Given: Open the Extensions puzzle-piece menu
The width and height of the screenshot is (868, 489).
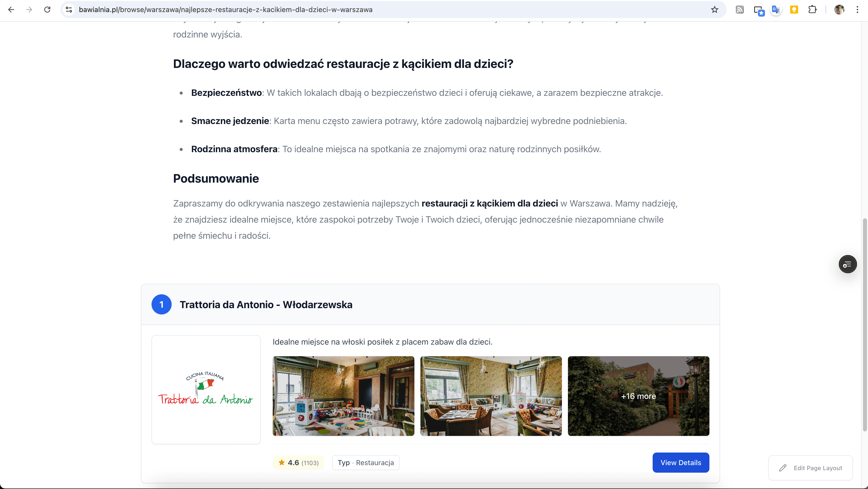Looking at the screenshot, I should (x=812, y=10).
